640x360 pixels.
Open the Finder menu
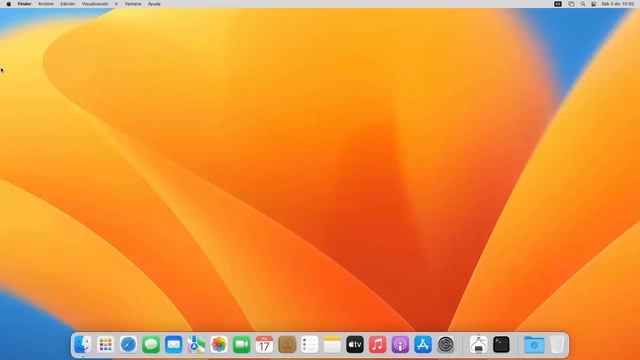(x=24, y=4)
